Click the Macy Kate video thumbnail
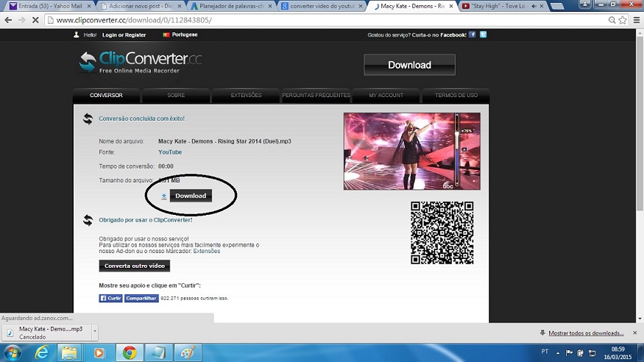 coord(412,152)
